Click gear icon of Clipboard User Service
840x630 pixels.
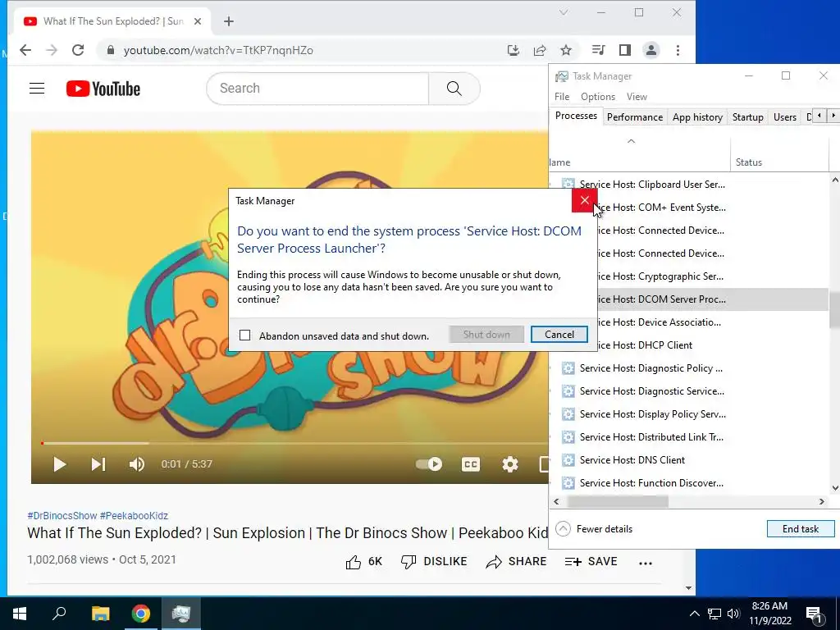[568, 185]
